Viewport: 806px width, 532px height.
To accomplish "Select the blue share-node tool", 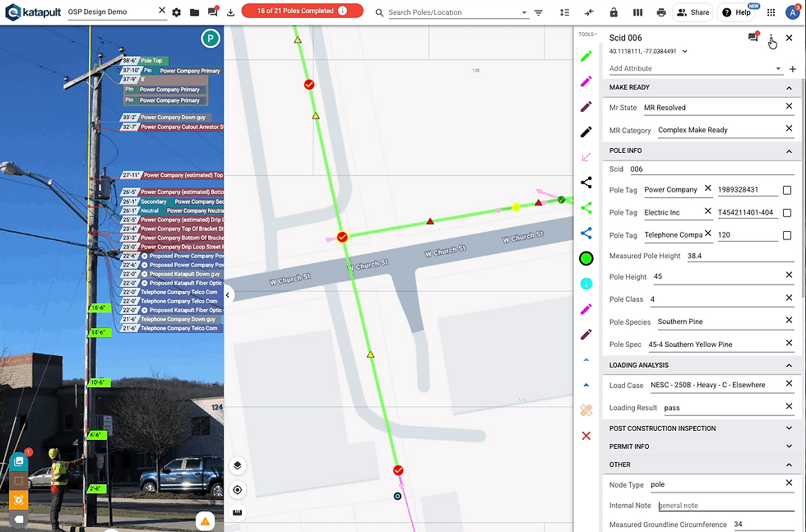I will point(586,233).
